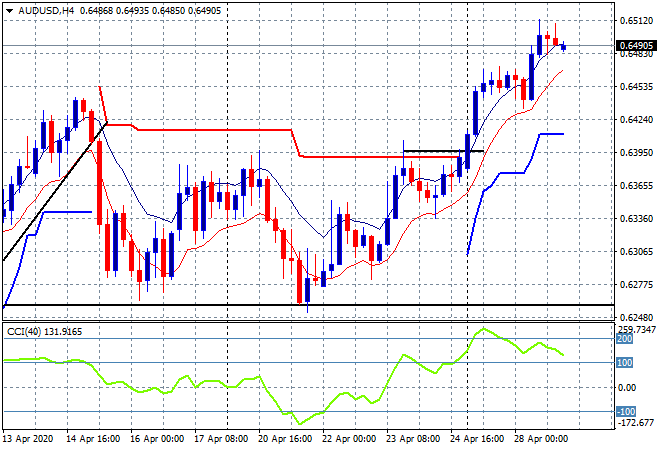
Task: Click the 13 Apr 2020 date label
Action: click(28, 439)
